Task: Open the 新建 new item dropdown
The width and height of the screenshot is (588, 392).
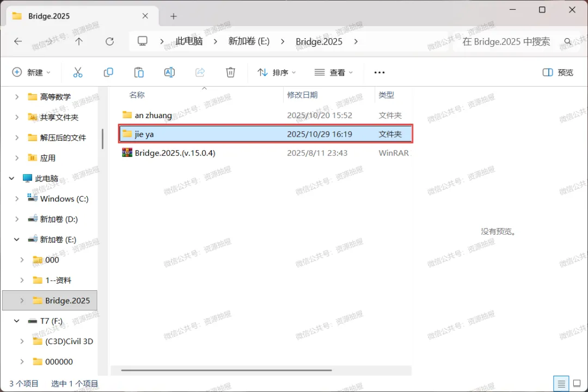Action: pos(32,72)
